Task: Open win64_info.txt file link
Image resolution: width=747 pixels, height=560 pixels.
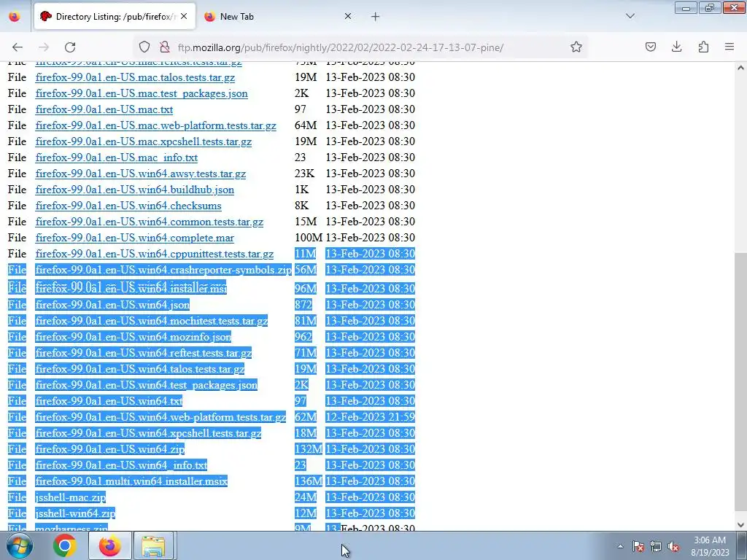Action: 122,465
